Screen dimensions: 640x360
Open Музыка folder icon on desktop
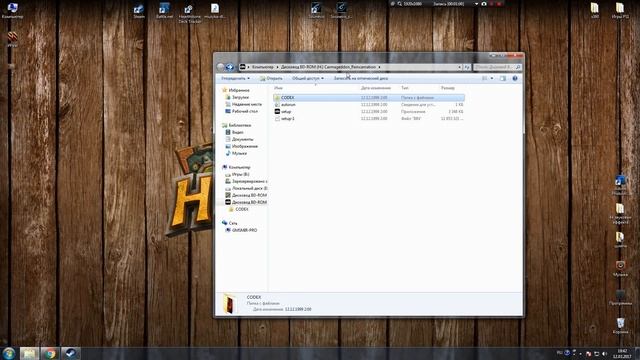tap(620, 268)
